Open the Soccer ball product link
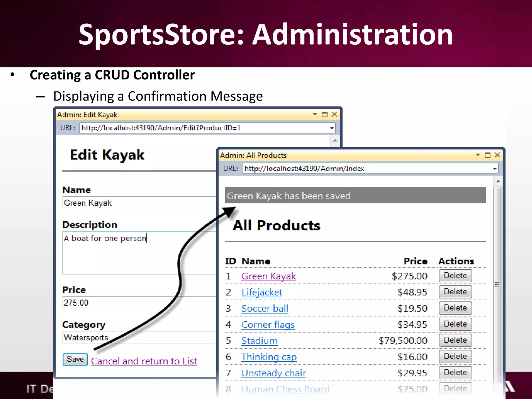Screen dimensions: 532x399 pyautogui.click(x=265, y=308)
